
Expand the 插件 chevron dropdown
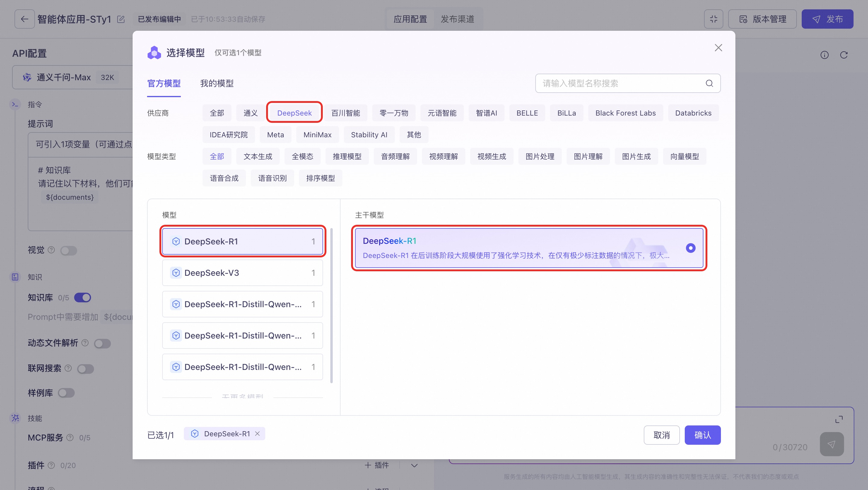click(x=414, y=465)
